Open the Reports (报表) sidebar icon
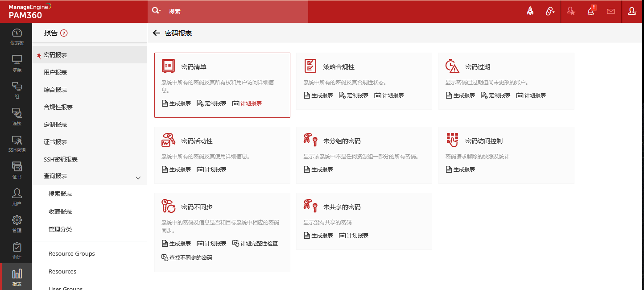Viewport: 644px width, 290px height. [17, 277]
